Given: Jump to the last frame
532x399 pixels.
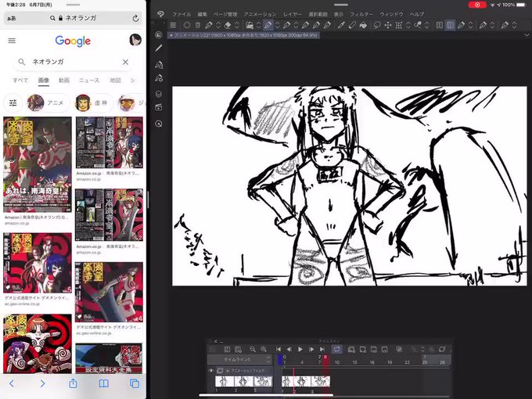Looking at the screenshot, I should coord(322,349).
